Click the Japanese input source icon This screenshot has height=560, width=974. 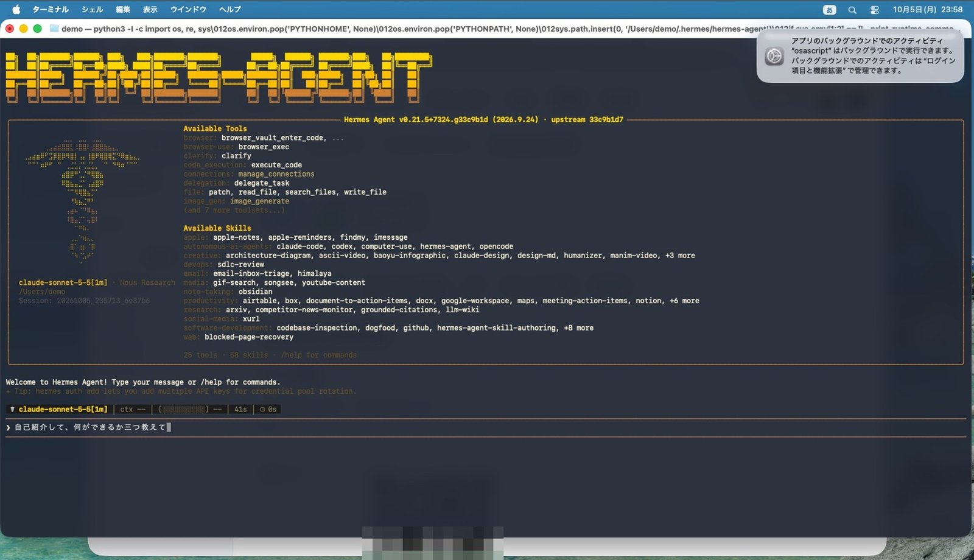point(829,10)
